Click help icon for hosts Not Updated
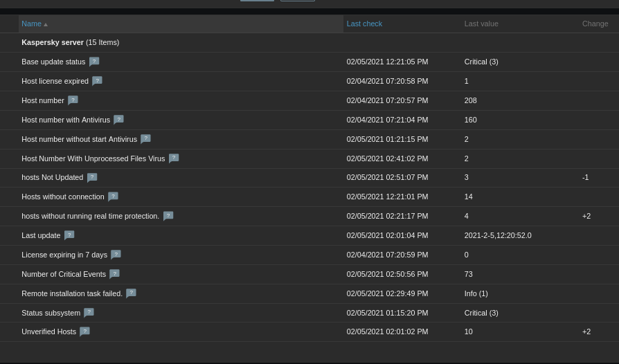 [92, 177]
